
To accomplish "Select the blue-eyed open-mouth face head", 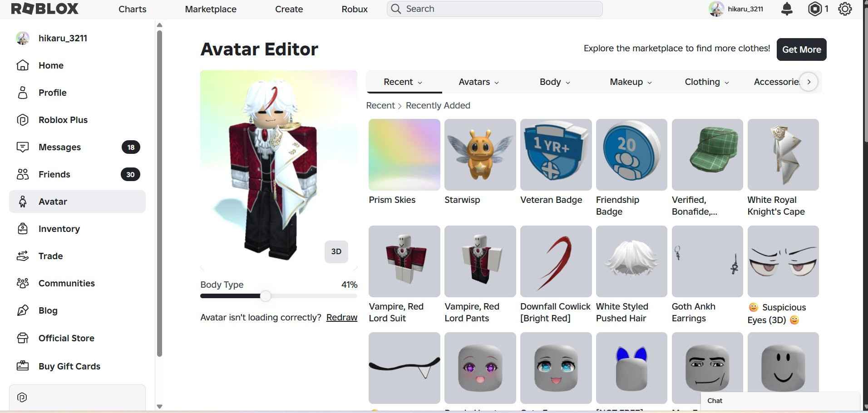I will (x=556, y=368).
